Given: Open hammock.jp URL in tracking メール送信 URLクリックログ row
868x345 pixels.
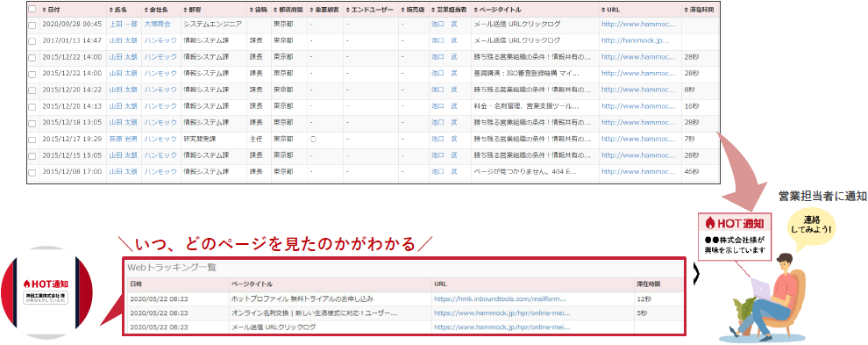Looking at the screenshot, I should [x=502, y=327].
